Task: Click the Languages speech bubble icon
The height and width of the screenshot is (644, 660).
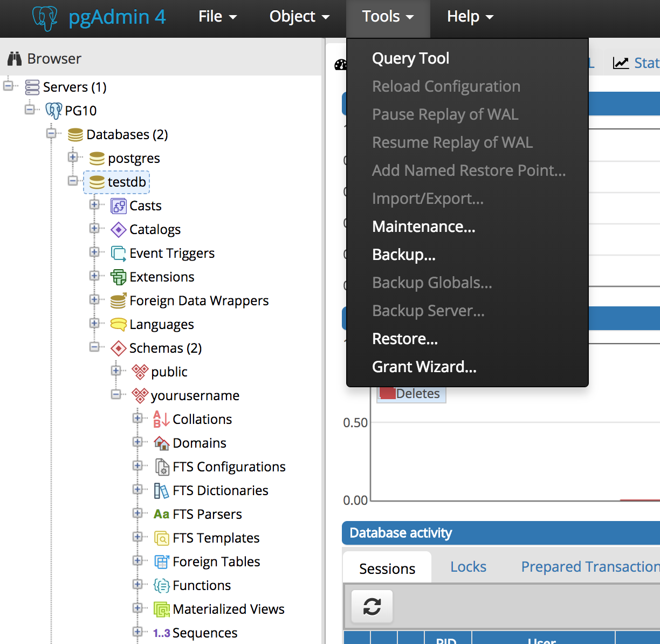Action: coord(118,325)
